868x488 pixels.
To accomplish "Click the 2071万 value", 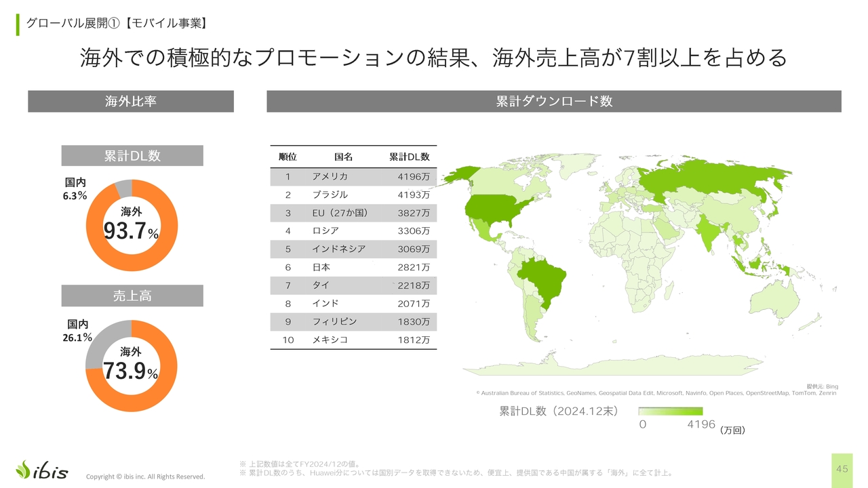I will 414,304.
